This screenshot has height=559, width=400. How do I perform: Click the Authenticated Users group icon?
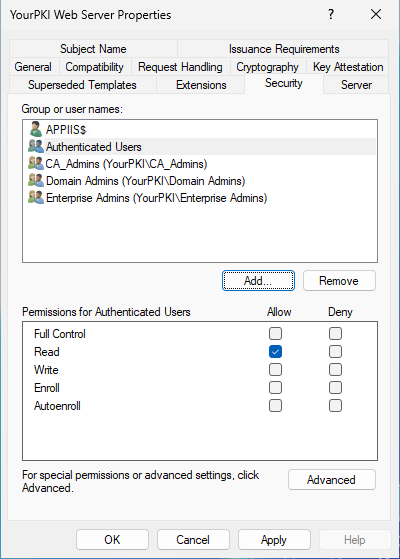[36, 146]
